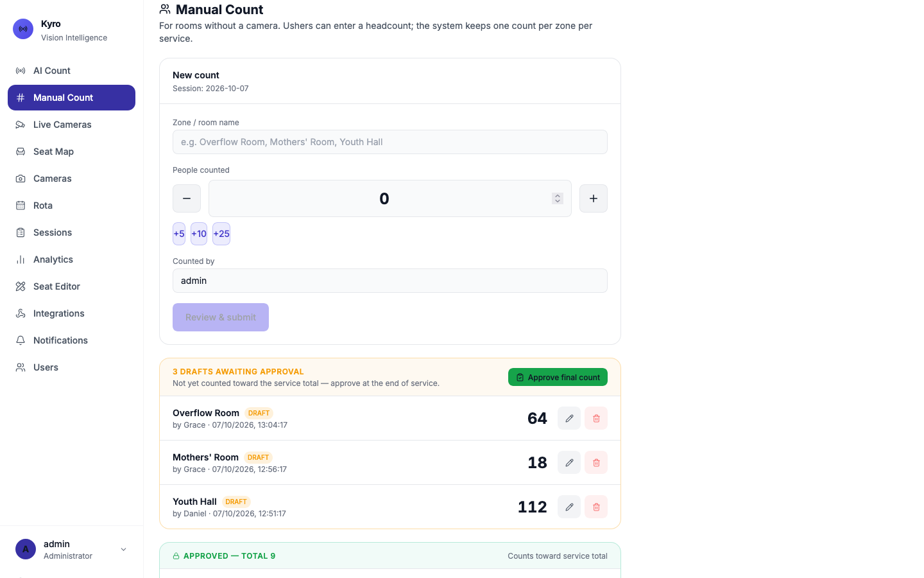This screenshot has height=578, width=924.
Task: Click the Manual Count heading icon
Action: pos(165,10)
